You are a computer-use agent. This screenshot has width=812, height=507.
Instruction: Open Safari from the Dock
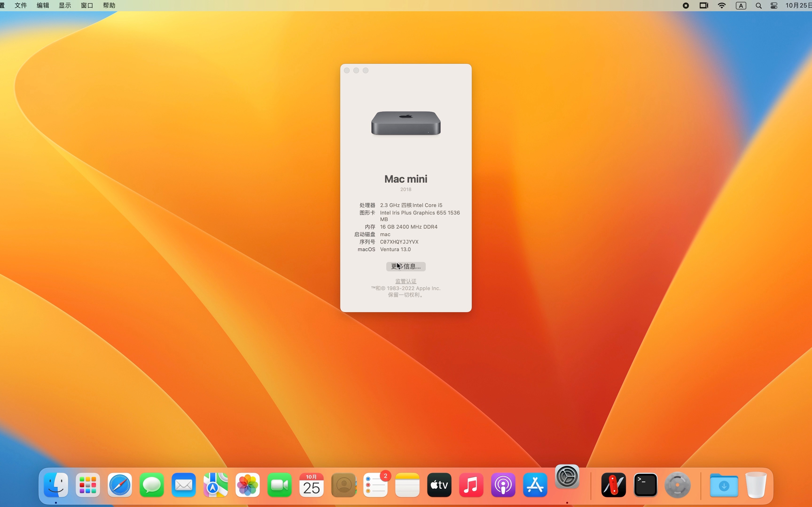(119, 485)
